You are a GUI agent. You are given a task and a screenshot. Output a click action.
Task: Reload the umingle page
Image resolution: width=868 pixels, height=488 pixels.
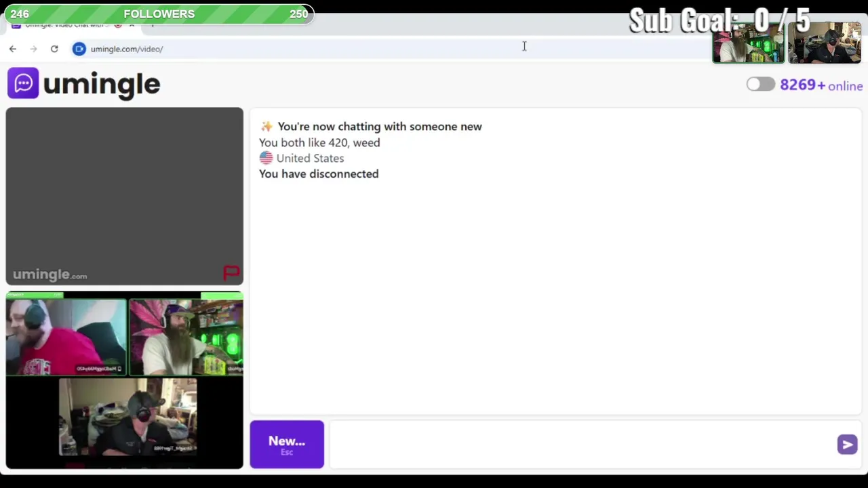[x=54, y=49]
